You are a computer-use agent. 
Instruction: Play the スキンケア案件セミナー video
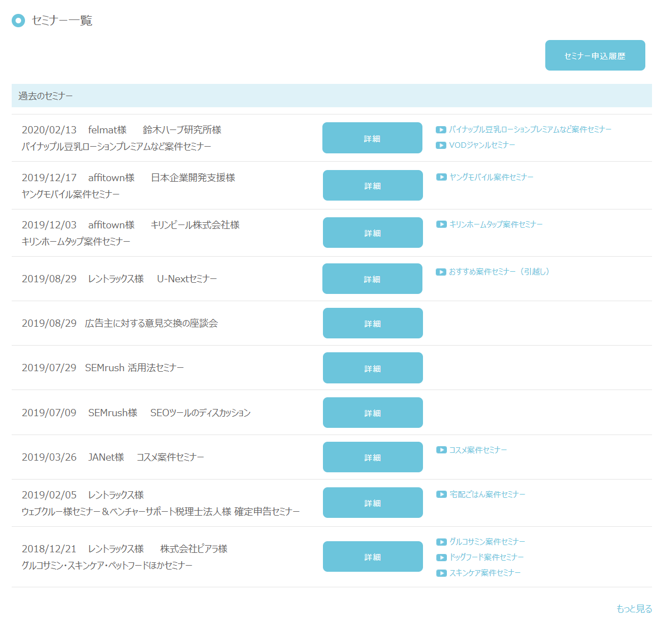pos(442,572)
